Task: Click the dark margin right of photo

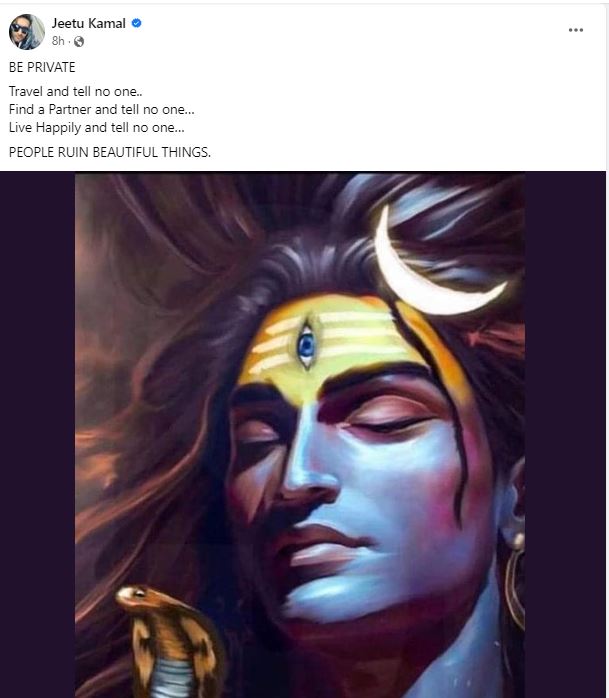Action: [x=565, y=434]
